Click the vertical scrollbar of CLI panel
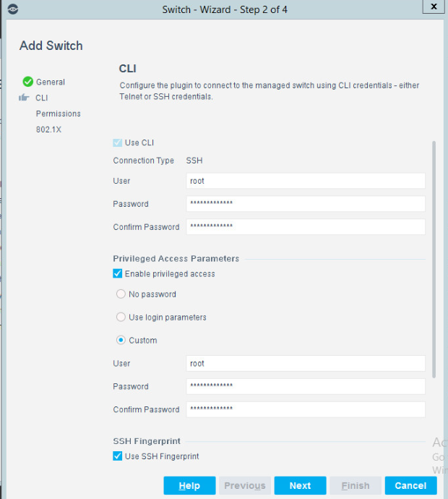This screenshot has width=448, height=499. 434,260
